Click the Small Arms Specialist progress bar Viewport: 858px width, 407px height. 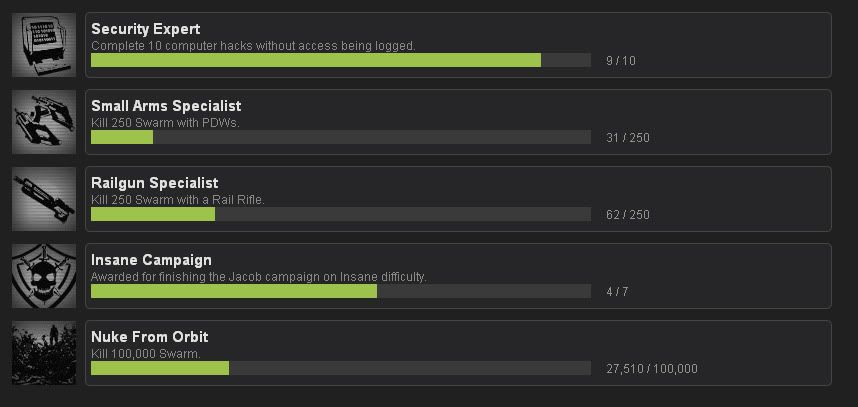click(x=340, y=137)
